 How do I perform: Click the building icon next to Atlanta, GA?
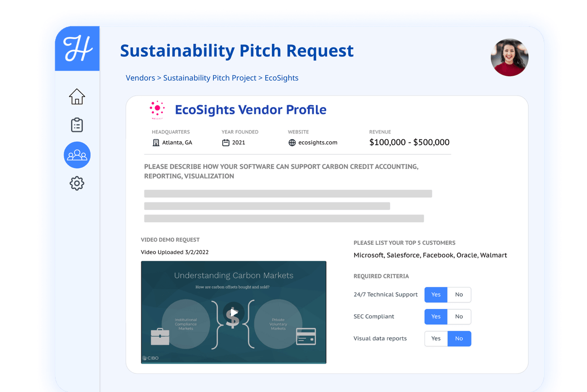coord(155,142)
